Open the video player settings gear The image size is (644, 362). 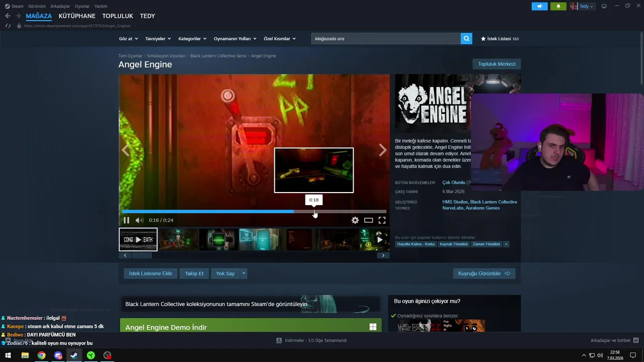(355, 220)
